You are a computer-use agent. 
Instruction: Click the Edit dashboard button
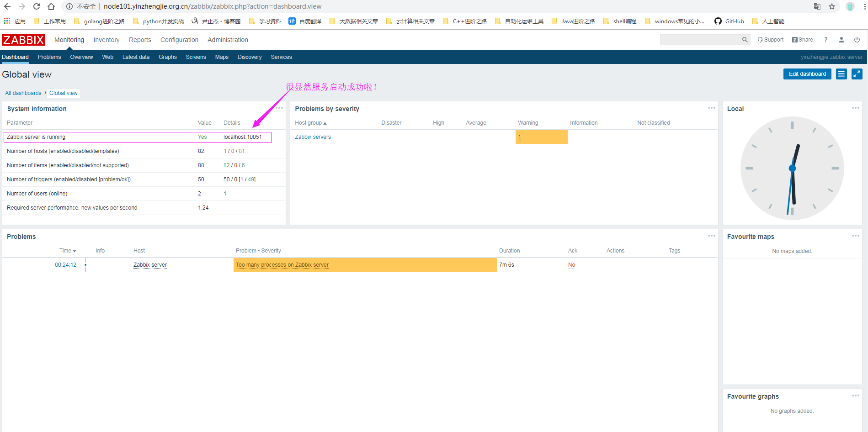tap(807, 74)
